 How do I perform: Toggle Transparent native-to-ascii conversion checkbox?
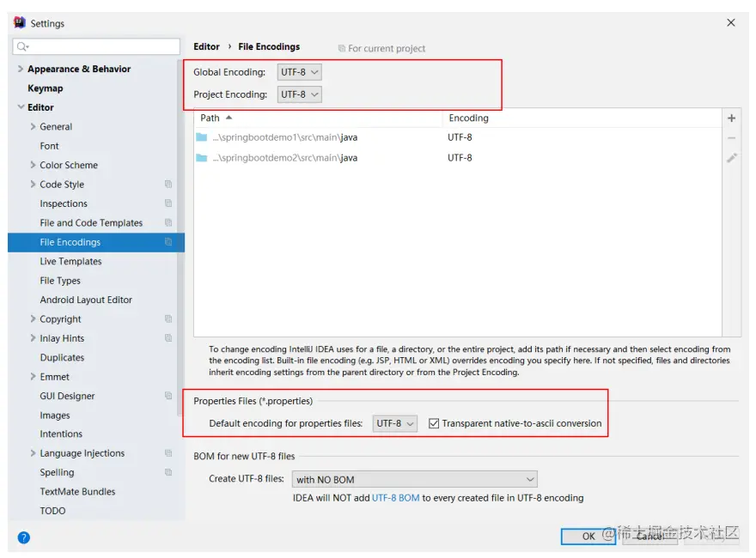434,423
